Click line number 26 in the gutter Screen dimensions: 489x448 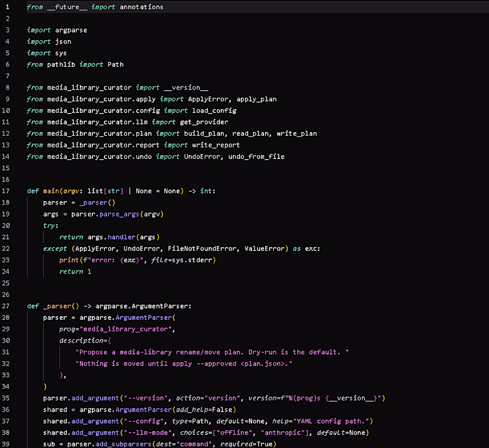[x=5, y=295]
